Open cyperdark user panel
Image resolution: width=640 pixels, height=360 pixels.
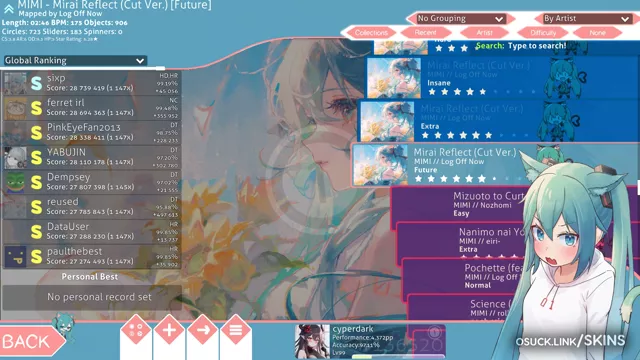[369, 341]
